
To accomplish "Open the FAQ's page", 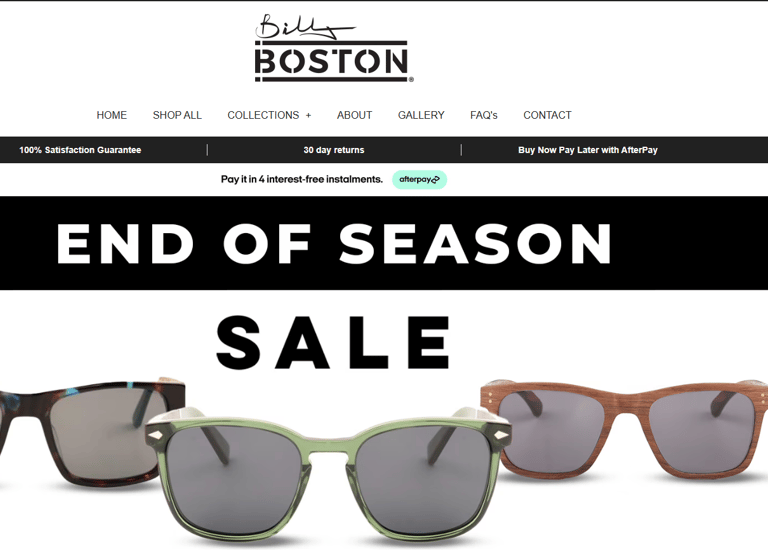I will [484, 115].
